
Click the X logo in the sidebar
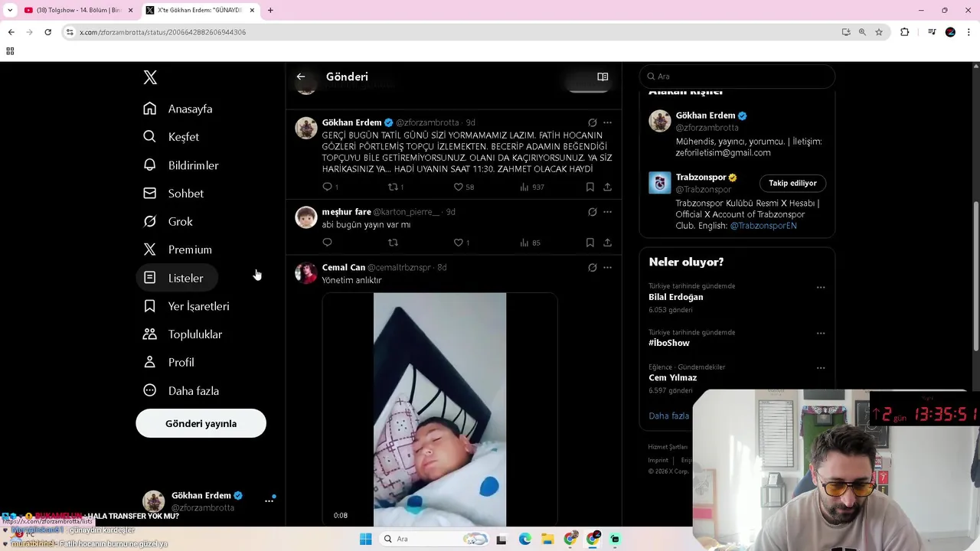tap(150, 77)
